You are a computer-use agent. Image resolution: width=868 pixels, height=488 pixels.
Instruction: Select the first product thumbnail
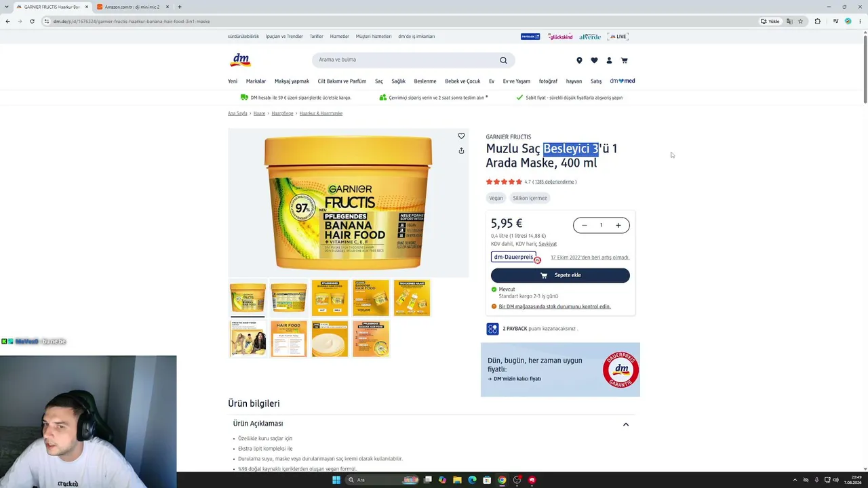pos(248,298)
